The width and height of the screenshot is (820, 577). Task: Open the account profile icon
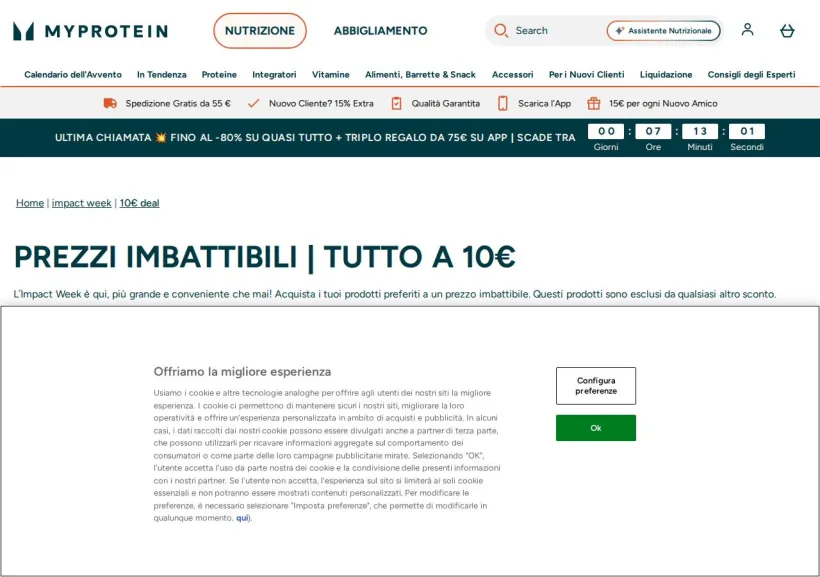click(747, 30)
